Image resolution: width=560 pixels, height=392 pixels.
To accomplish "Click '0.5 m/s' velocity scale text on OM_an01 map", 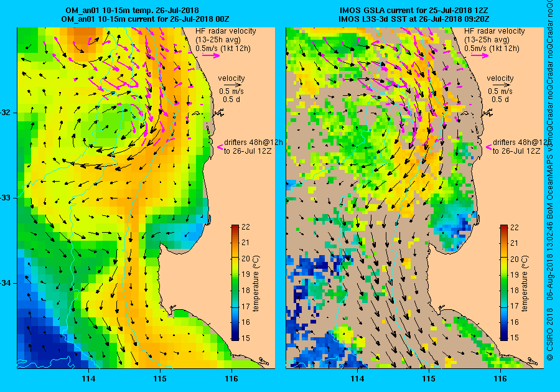I will 231,91.
